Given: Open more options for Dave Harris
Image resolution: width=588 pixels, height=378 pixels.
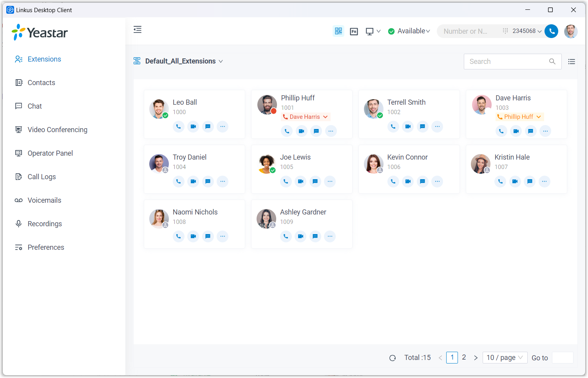Looking at the screenshot, I should (545, 131).
